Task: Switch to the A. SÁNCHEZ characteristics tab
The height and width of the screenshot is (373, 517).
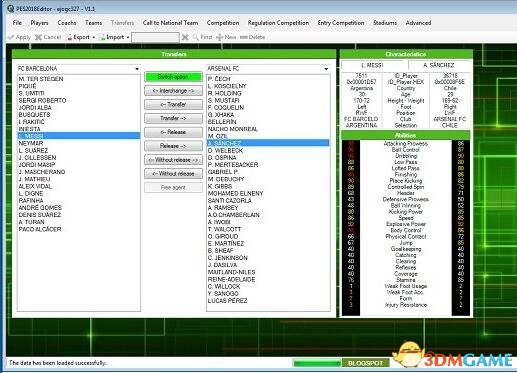Action: coord(438,65)
